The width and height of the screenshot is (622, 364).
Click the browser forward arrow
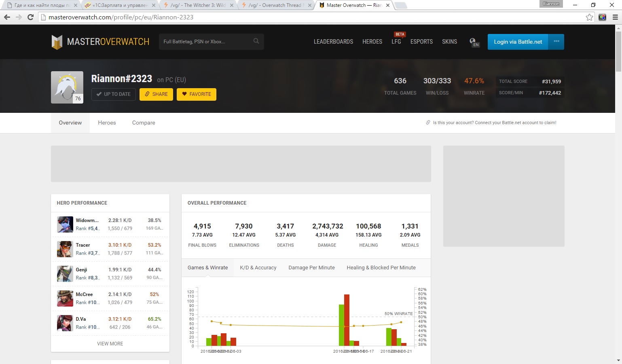pyautogui.click(x=19, y=17)
